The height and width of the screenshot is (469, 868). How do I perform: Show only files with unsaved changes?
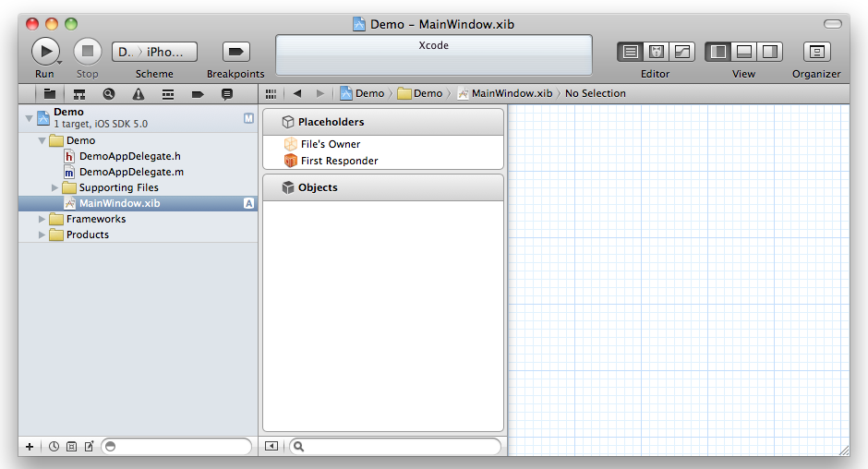[x=90, y=446]
